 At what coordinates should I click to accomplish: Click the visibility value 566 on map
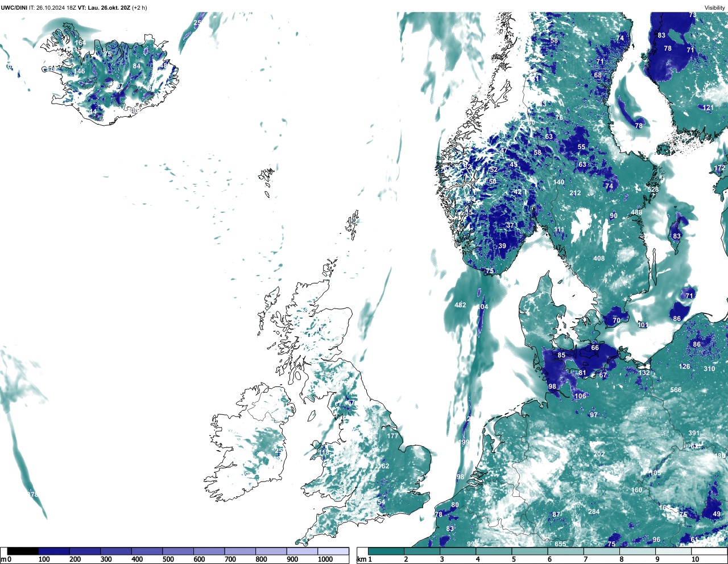676,390
